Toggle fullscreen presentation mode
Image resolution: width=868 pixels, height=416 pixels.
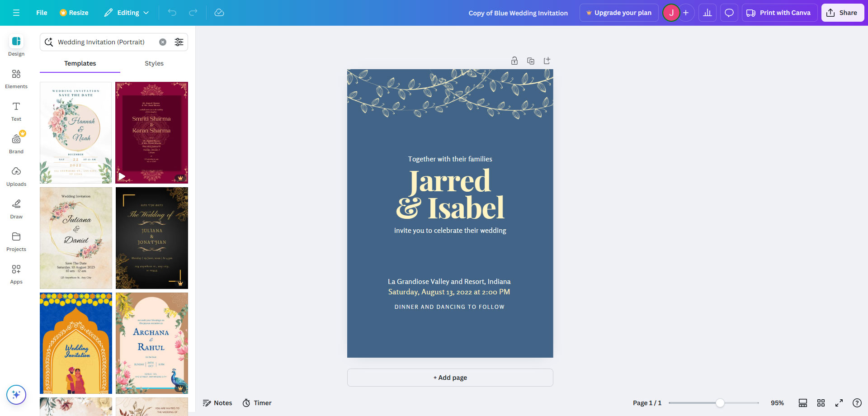pos(839,403)
